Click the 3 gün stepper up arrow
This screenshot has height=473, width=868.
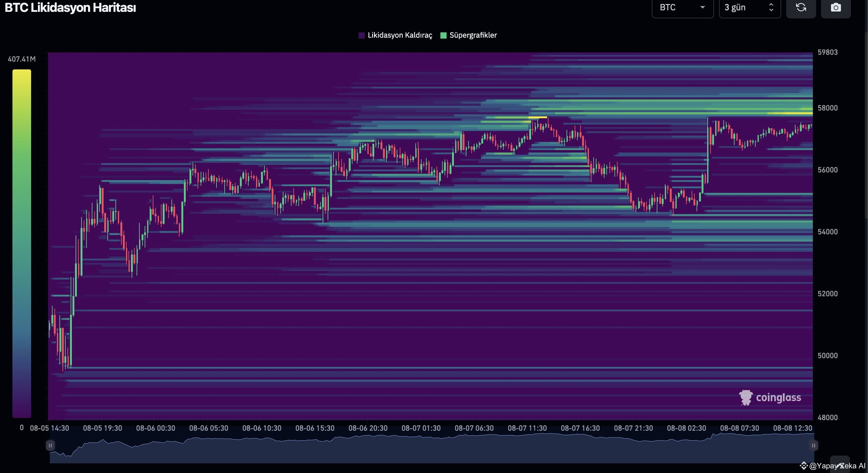(x=772, y=5)
